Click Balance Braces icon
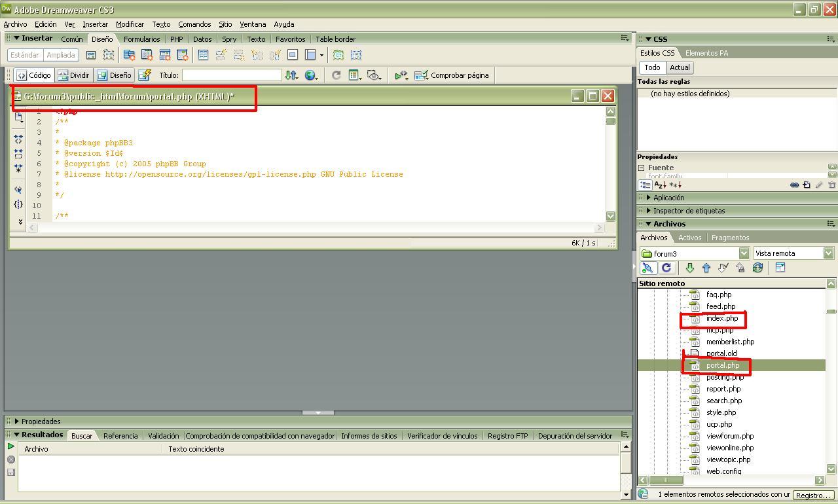The height and width of the screenshot is (504, 838). pos(18,204)
